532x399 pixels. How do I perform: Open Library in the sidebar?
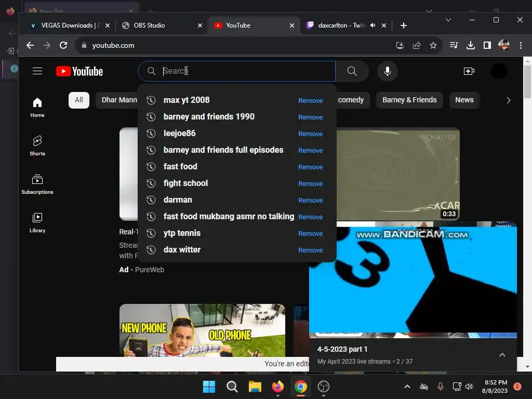(x=37, y=222)
